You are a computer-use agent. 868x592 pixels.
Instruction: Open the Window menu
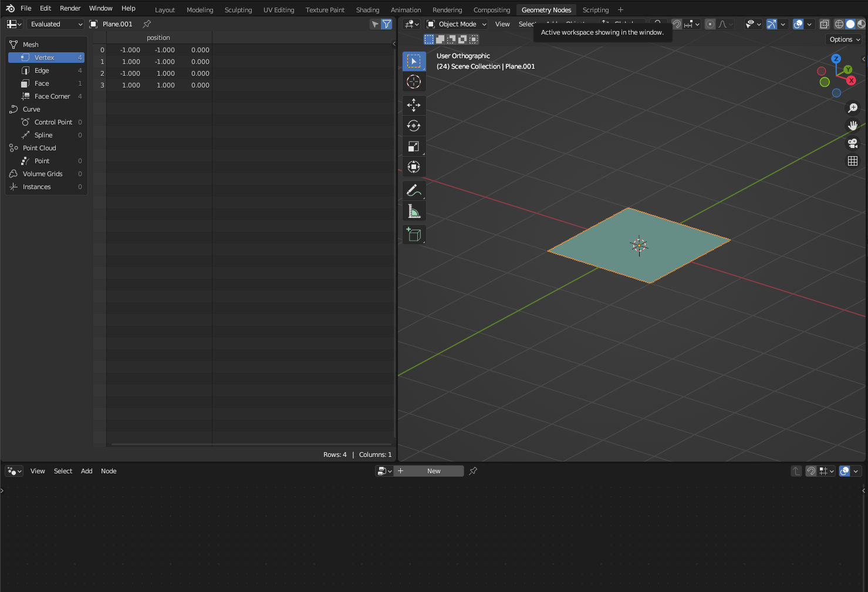(100, 8)
